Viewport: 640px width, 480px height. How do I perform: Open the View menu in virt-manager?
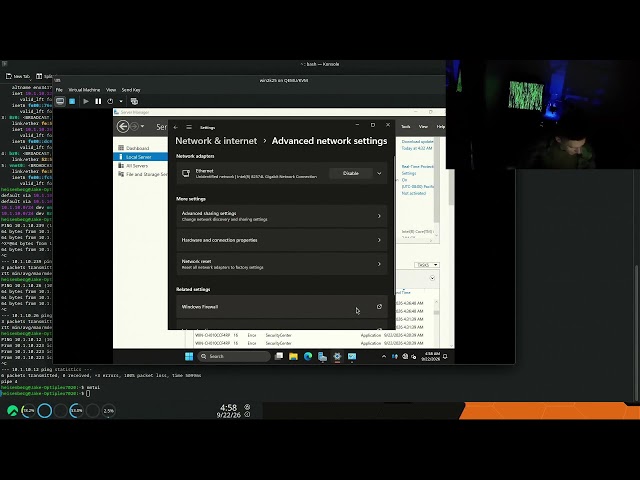[111, 90]
